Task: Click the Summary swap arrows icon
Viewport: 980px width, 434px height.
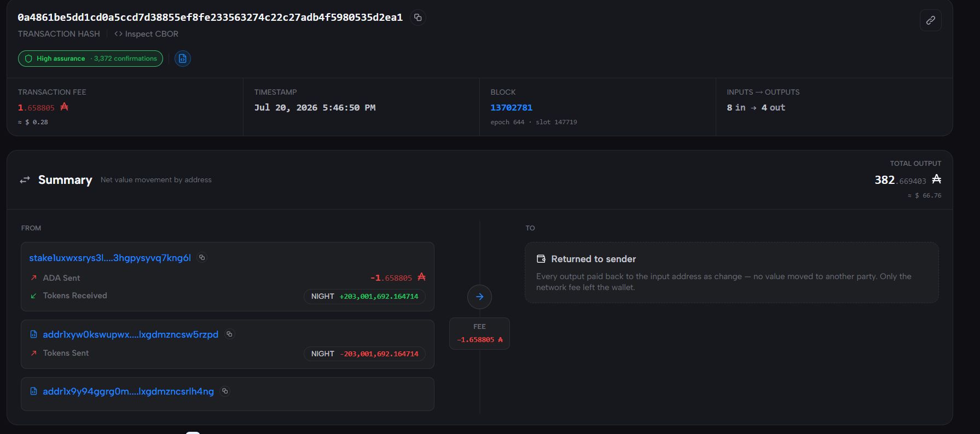Action: [x=25, y=180]
